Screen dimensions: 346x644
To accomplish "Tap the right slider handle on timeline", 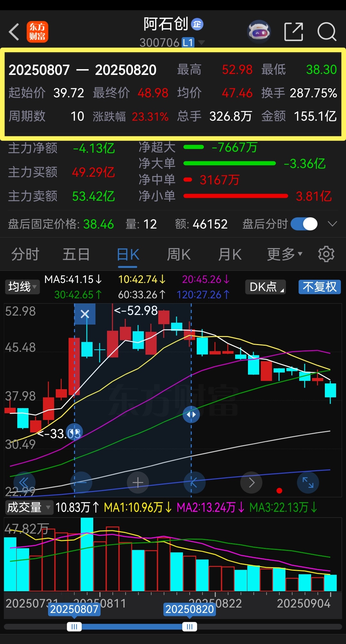I will click(x=190, y=627).
